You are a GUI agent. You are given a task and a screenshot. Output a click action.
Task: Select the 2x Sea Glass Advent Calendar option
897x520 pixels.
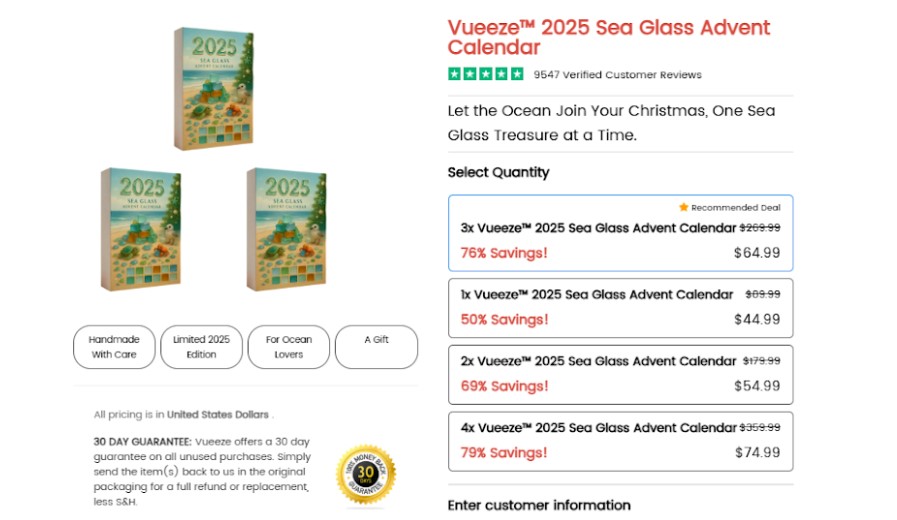pos(620,374)
